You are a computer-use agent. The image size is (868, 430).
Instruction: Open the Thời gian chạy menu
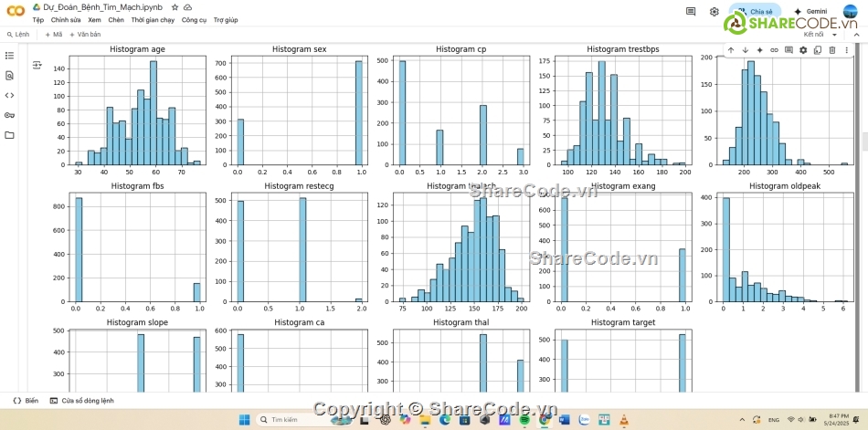(153, 20)
